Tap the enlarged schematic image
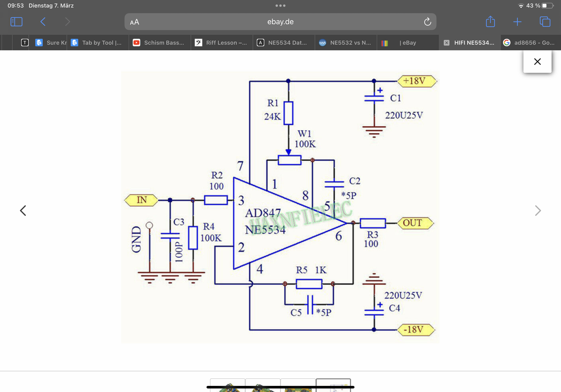The image size is (561, 392). click(280, 207)
